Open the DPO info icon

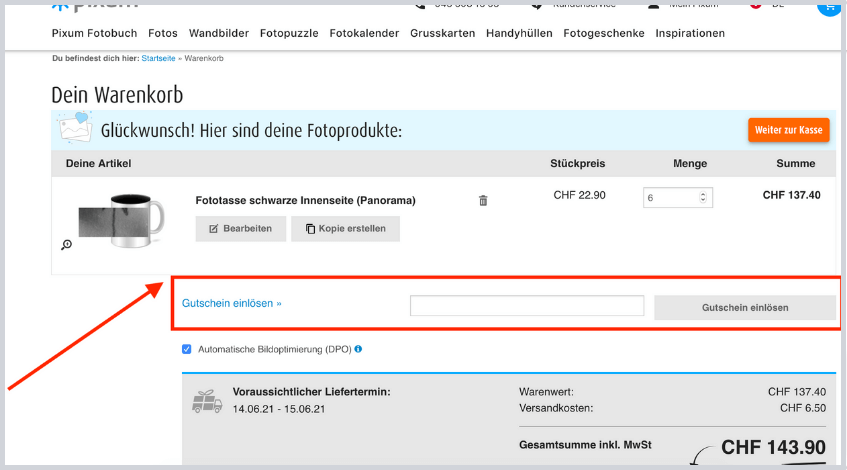[358, 349]
